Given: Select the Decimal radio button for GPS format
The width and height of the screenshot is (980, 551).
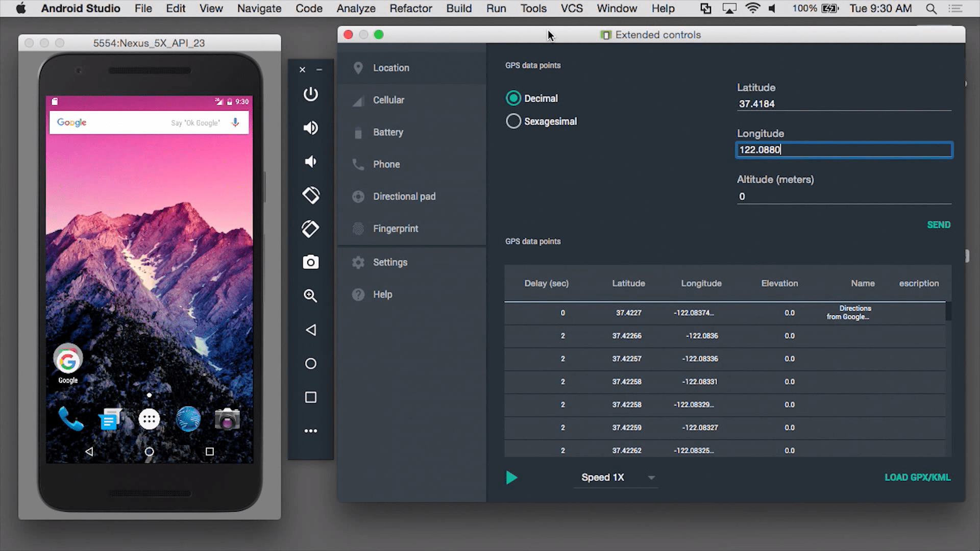Looking at the screenshot, I should point(512,97).
